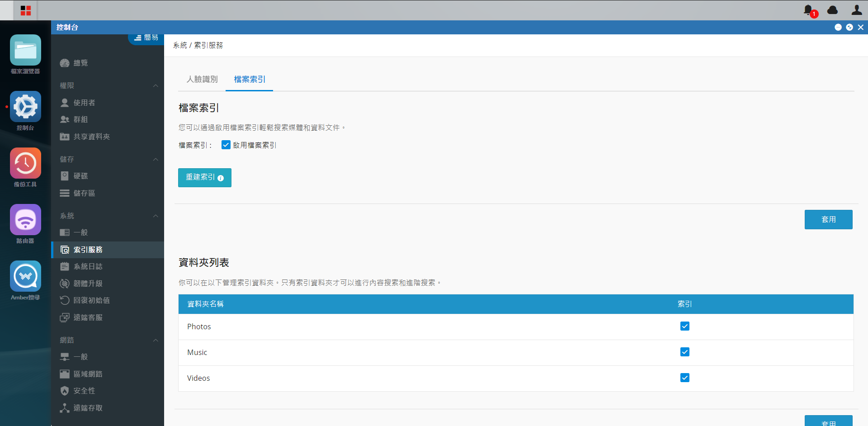
Task: Uncheck index for Videos folder
Action: pyautogui.click(x=685, y=378)
